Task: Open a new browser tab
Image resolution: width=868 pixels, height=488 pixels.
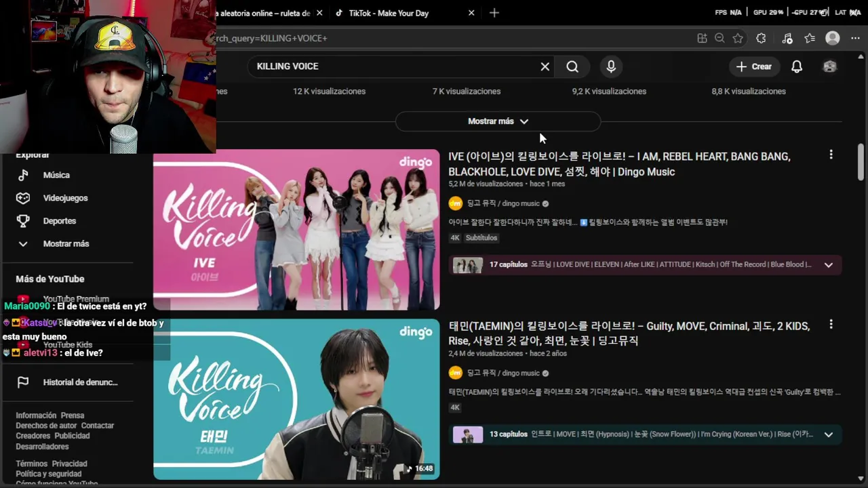Action: [494, 13]
